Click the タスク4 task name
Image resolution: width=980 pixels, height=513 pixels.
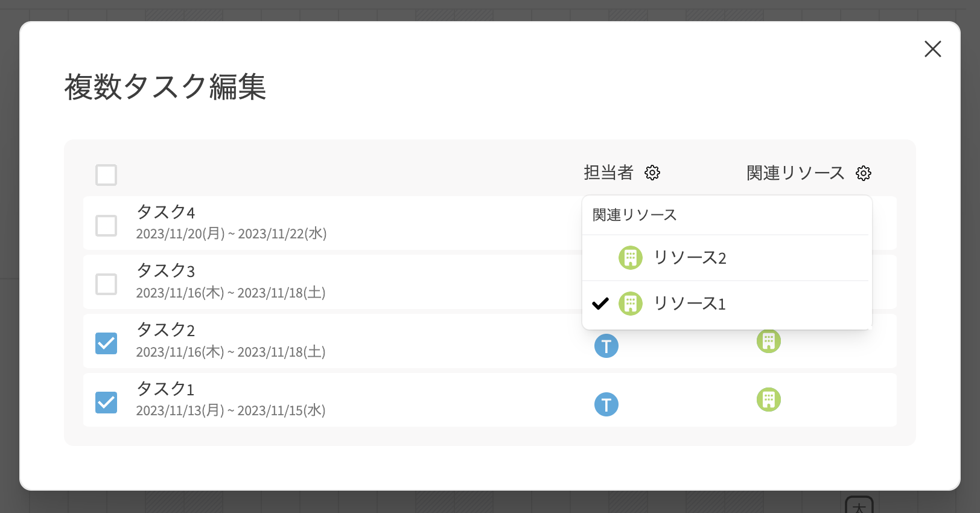click(166, 212)
